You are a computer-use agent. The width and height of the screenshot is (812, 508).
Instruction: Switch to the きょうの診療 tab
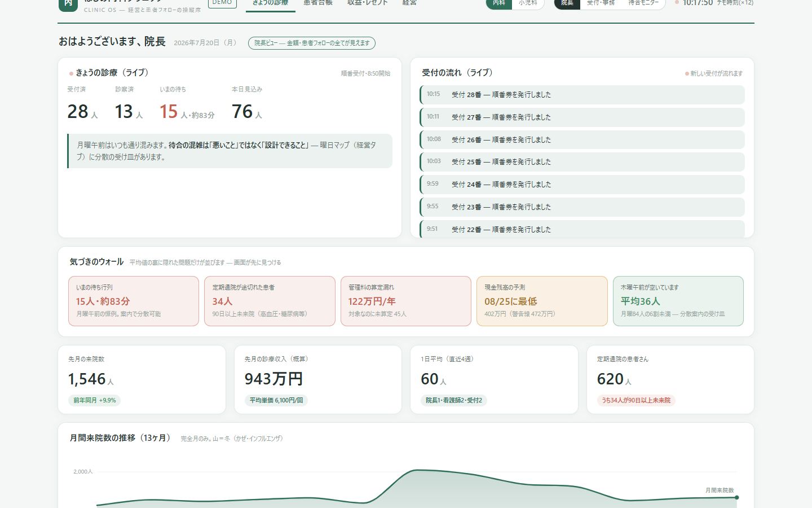click(271, 3)
